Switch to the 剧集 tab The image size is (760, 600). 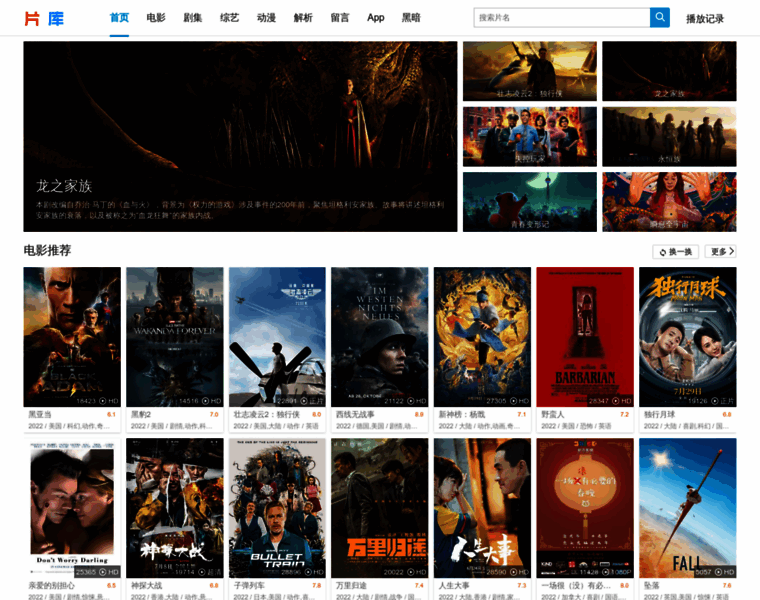tap(193, 18)
